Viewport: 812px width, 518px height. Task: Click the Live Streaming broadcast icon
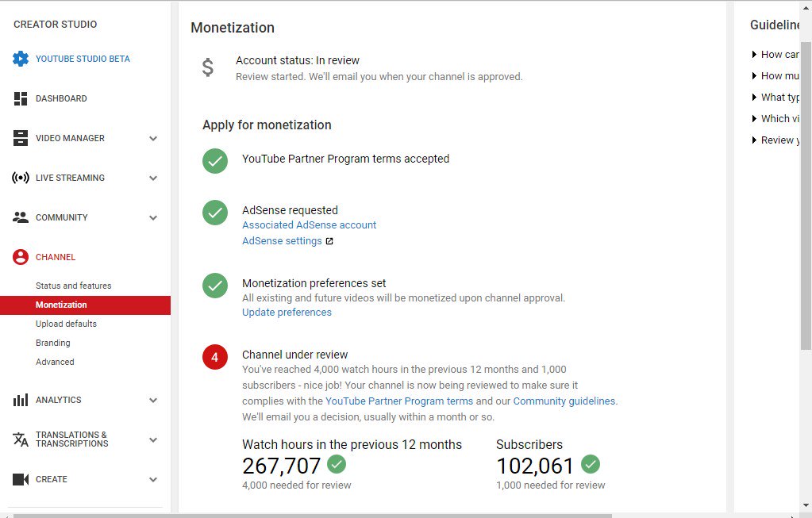20,178
